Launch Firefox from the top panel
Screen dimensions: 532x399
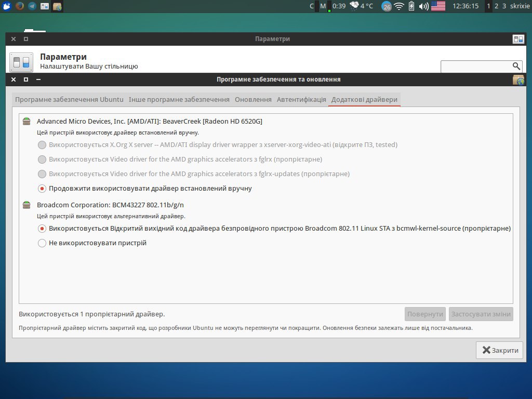[20, 6]
